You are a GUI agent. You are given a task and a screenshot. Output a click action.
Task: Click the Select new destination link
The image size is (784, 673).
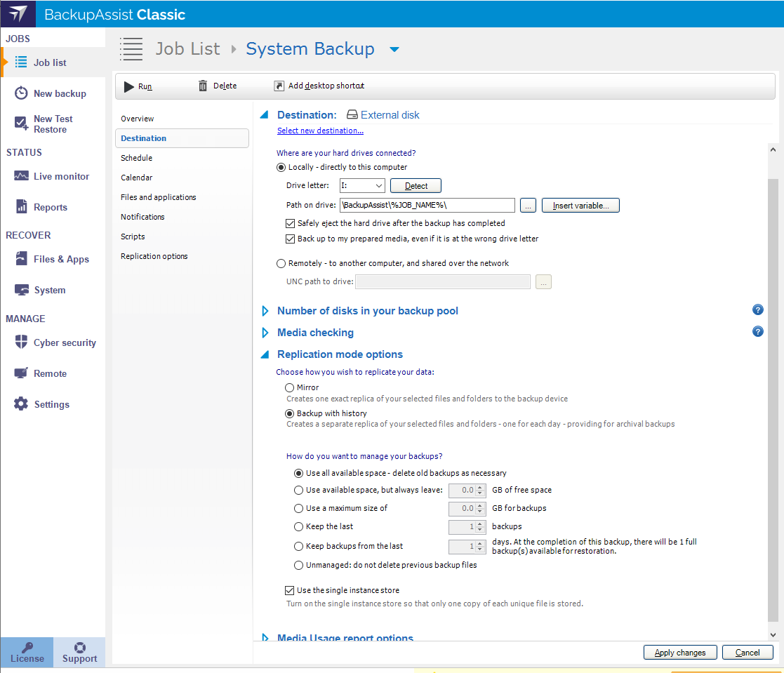click(x=320, y=131)
